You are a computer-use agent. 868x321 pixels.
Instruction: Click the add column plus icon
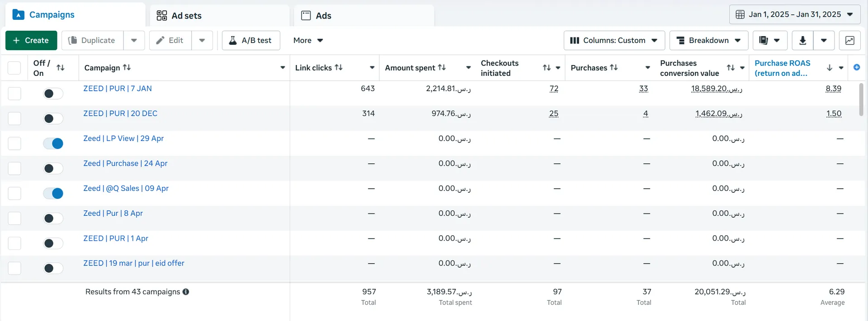coord(857,67)
